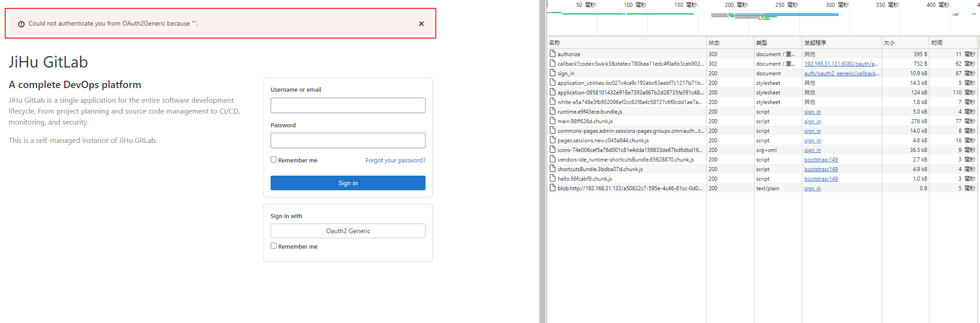Click the 100 毫秒 timeline marker
This screenshot has height=323, width=980.
(635, 5)
